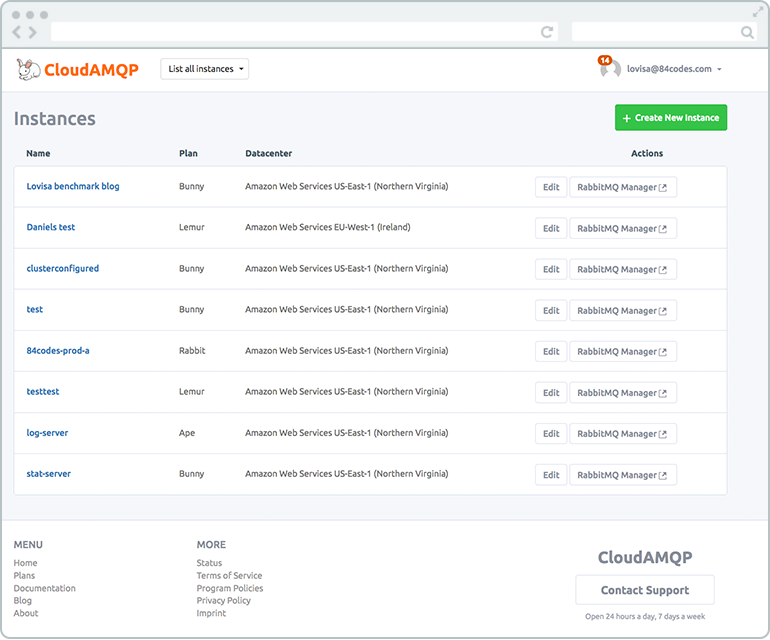Open RabbitMQ Manager for the test instance
This screenshot has width=770, height=640.
(623, 310)
